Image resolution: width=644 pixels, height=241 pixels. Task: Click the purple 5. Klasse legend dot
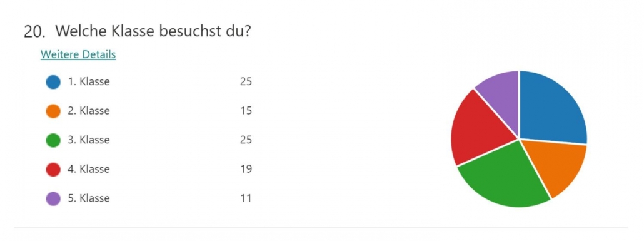point(53,198)
